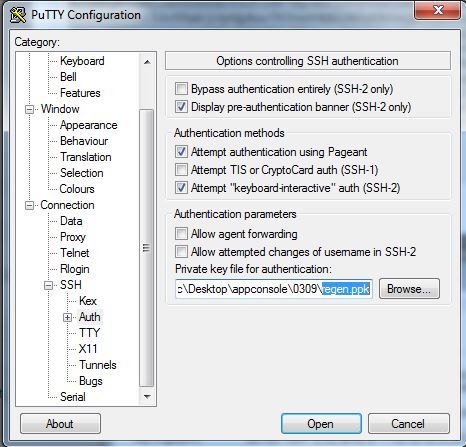Open X11 forwarding settings
This screenshot has height=447, width=466.
[88, 349]
